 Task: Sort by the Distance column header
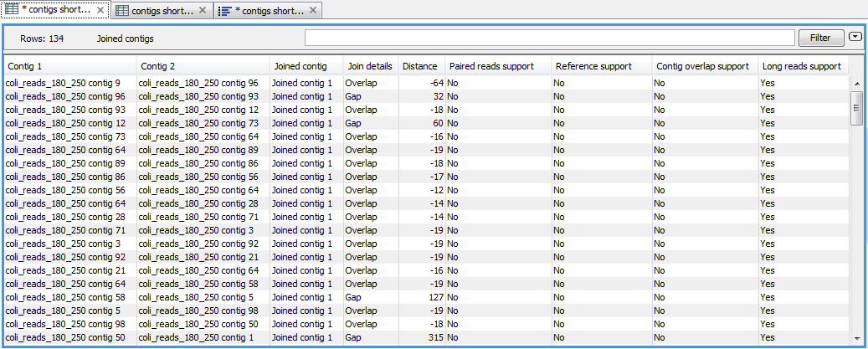[x=422, y=66]
